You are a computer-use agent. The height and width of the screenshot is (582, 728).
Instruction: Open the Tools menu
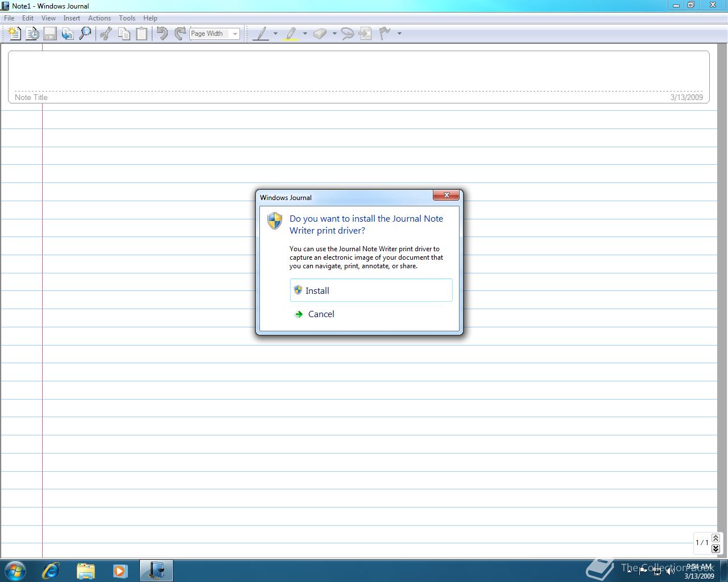tap(127, 18)
